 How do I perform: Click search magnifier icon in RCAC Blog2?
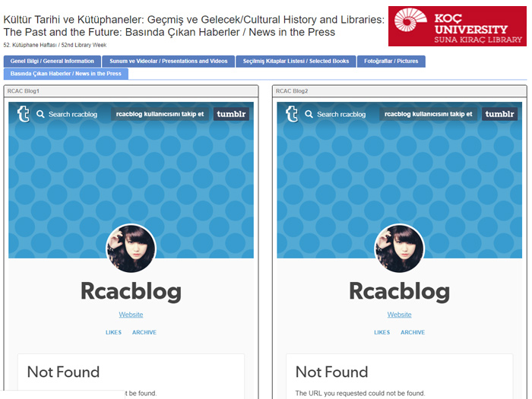309,114
